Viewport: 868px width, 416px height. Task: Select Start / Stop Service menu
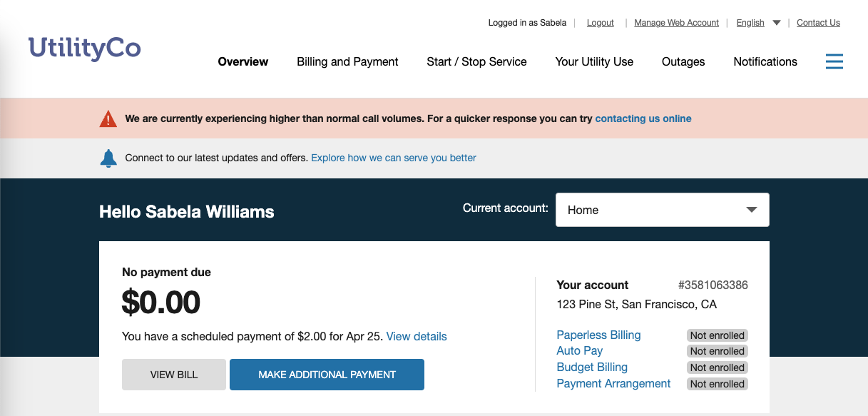tap(476, 61)
